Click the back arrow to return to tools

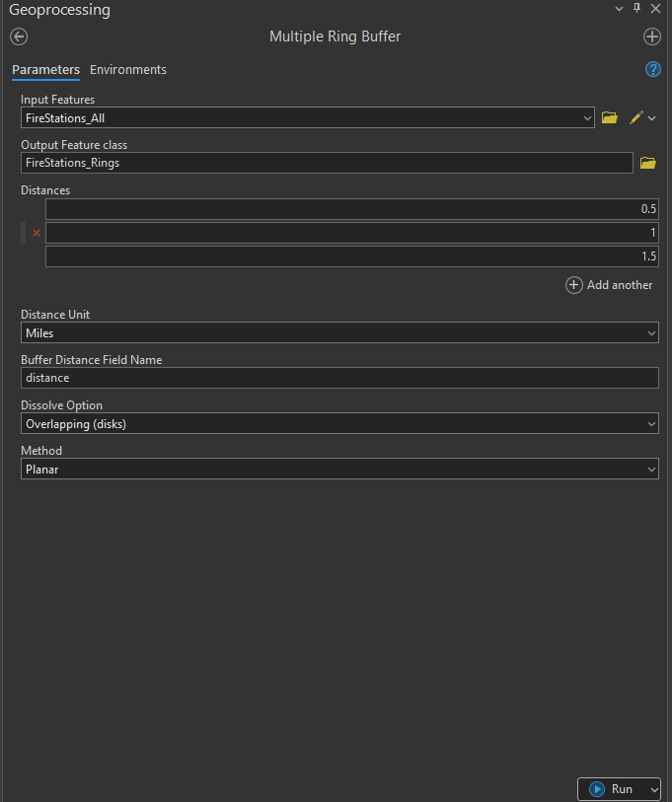(x=18, y=36)
